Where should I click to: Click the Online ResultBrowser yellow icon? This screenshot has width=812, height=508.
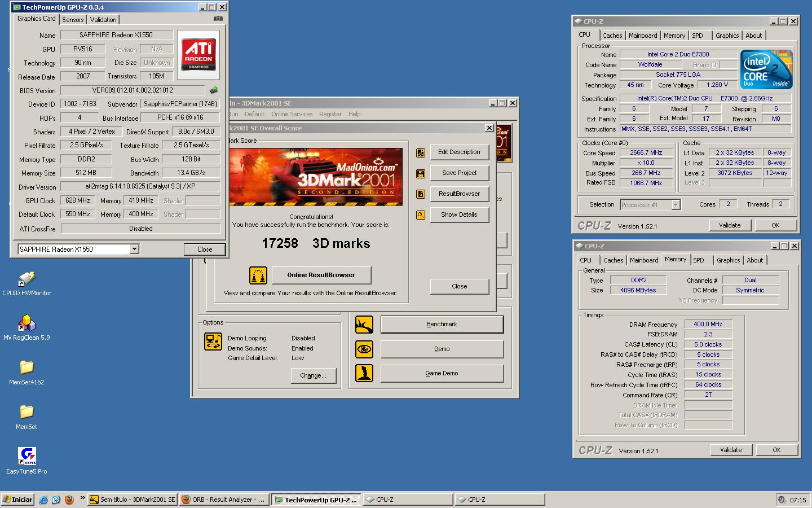(x=258, y=275)
